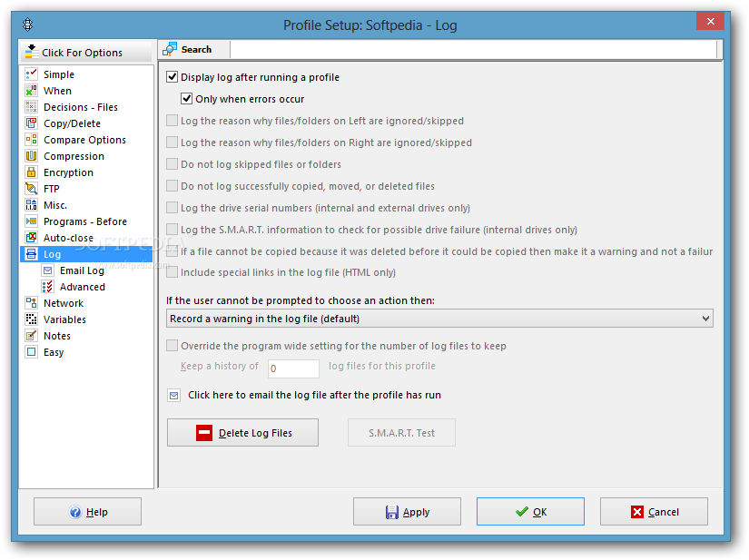Click the envelope icon for emailing log
The height and width of the screenshot is (560, 749).
coord(174,396)
